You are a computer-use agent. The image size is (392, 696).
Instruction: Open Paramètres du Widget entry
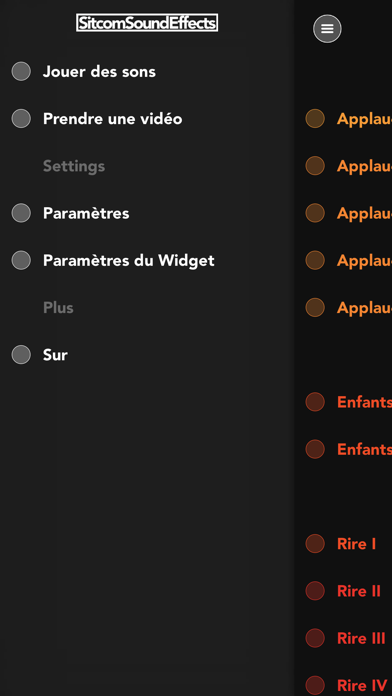tap(129, 261)
